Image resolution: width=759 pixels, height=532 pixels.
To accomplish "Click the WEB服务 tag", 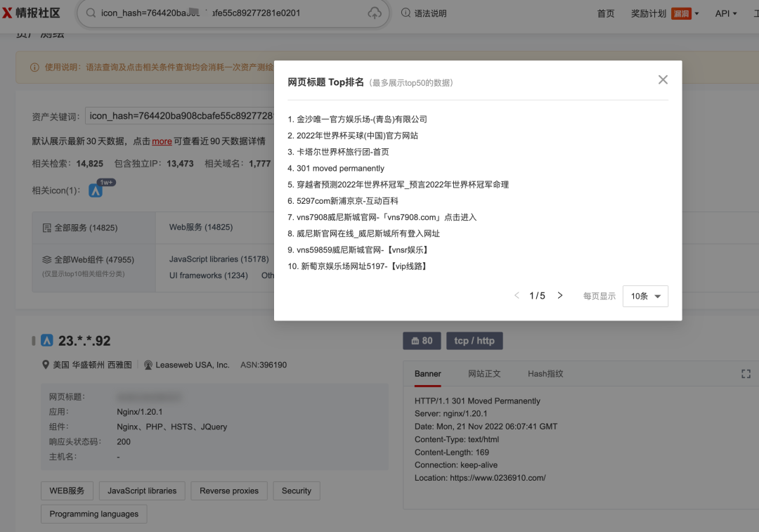I will (x=67, y=491).
